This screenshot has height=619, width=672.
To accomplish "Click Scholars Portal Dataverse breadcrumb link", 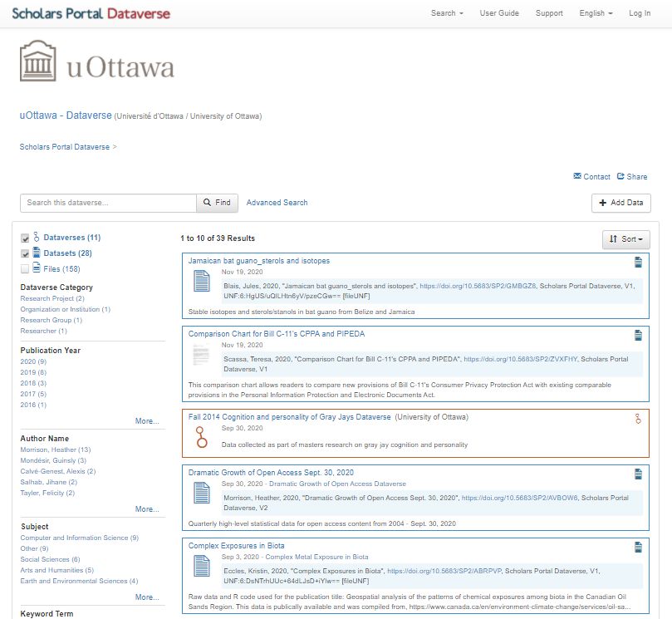I will point(65,146).
